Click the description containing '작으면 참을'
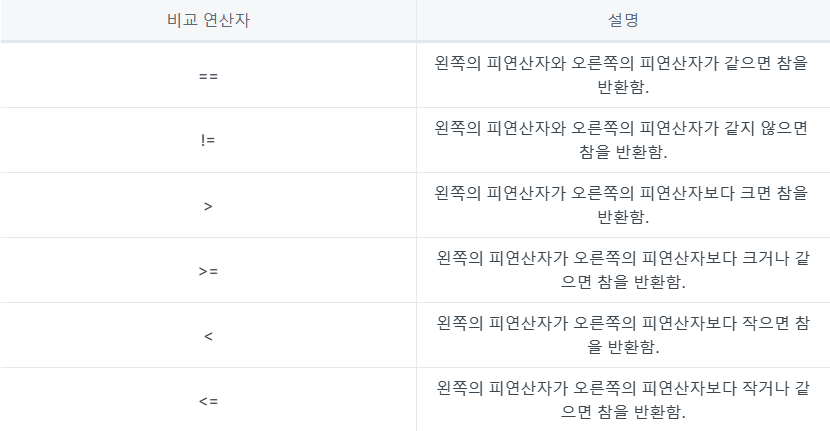The image size is (830, 431). [x=623, y=335]
